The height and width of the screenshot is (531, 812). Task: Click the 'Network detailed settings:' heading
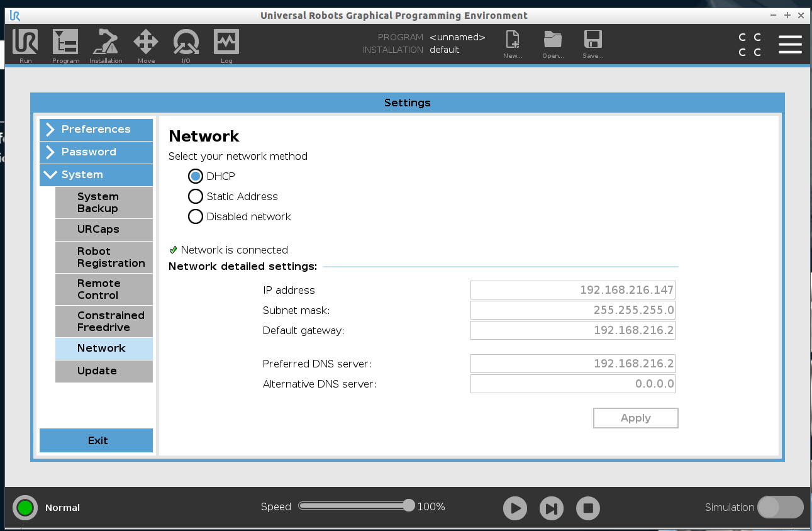click(243, 267)
